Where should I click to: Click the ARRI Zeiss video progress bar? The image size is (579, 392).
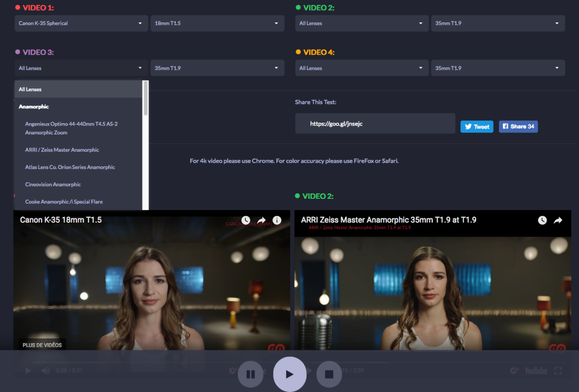433,362
